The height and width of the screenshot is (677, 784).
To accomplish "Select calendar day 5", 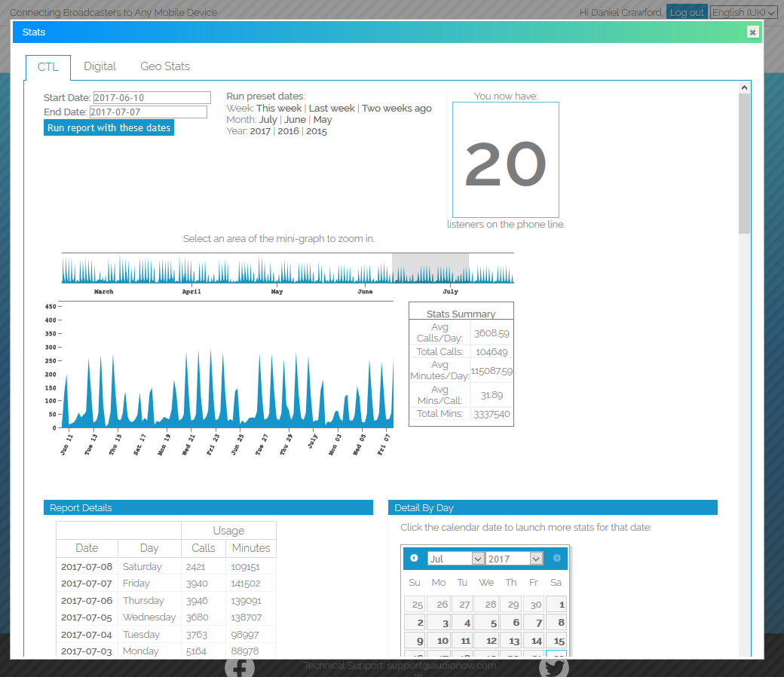I will (486, 623).
